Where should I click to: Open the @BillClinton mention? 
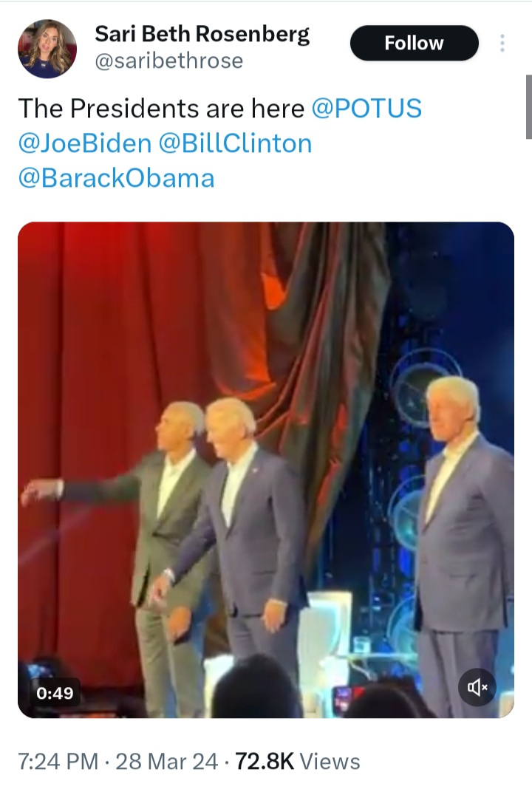click(x=235, y=143)
